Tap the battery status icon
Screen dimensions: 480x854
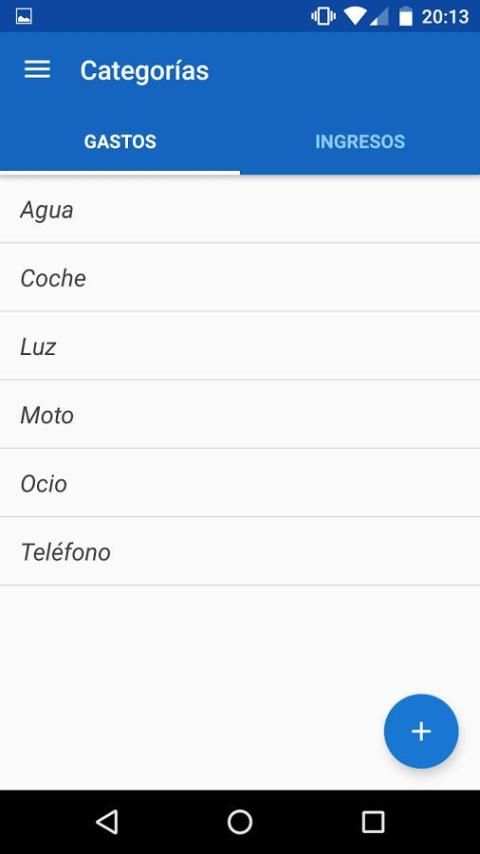point(405,16)
